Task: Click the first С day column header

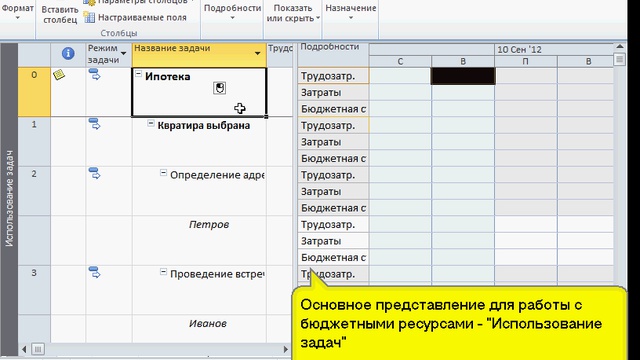Action: (x=400, y=62)
